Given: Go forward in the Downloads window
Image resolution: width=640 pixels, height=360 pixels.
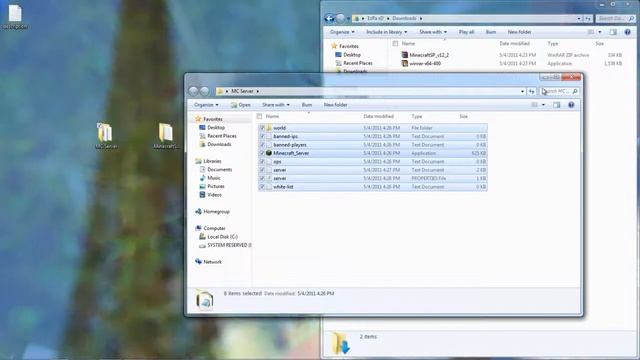Looking at the screenshot, I should pyautogui.click(x=340, y=18).
